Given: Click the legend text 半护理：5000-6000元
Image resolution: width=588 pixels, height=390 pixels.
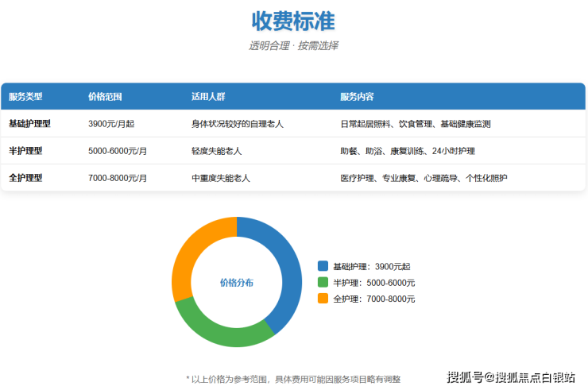Looking at the screenshot, I should pos(373,283).
